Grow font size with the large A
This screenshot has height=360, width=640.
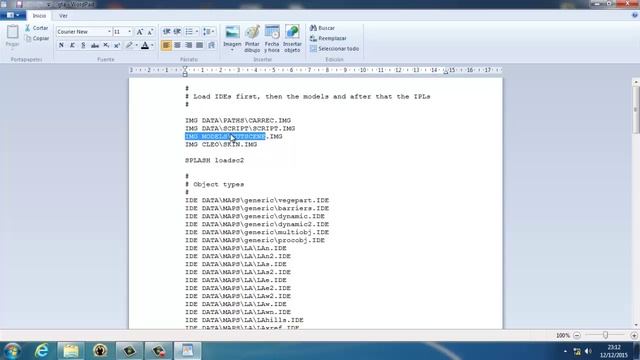(140, 31)
